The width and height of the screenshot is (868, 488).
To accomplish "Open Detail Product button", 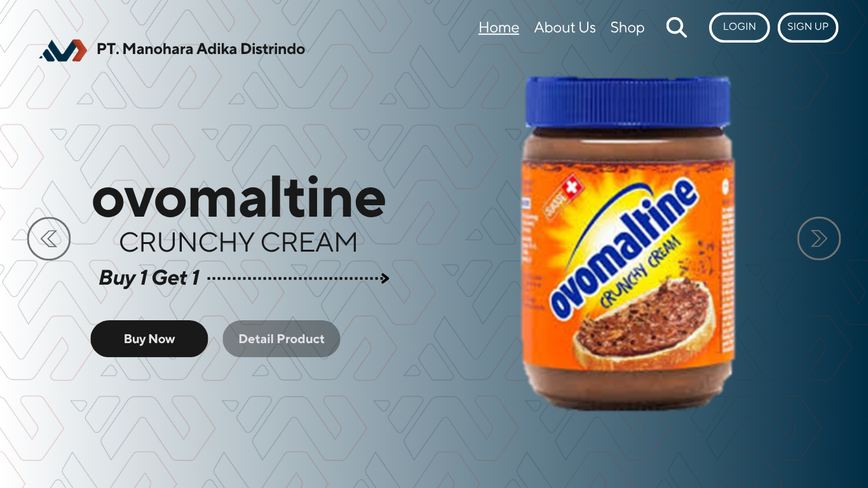I will pyautogui.click(x=281, y=339).
